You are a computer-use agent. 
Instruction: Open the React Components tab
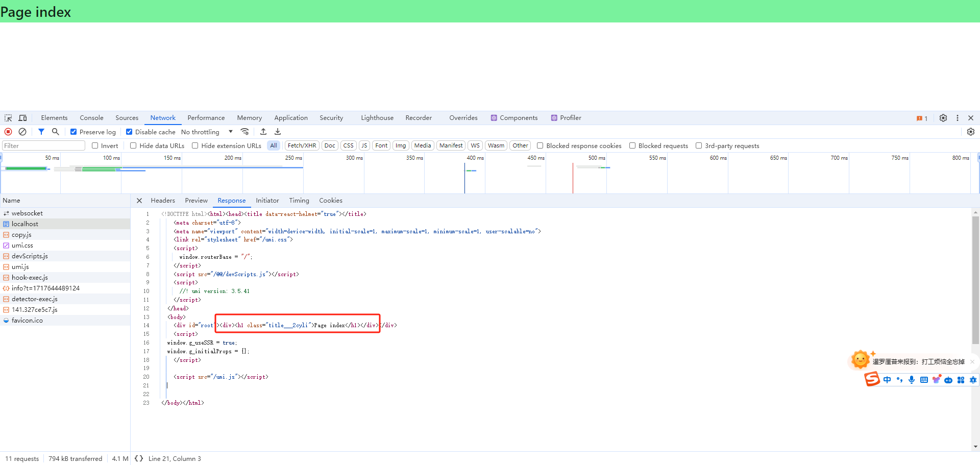(514, 118)
